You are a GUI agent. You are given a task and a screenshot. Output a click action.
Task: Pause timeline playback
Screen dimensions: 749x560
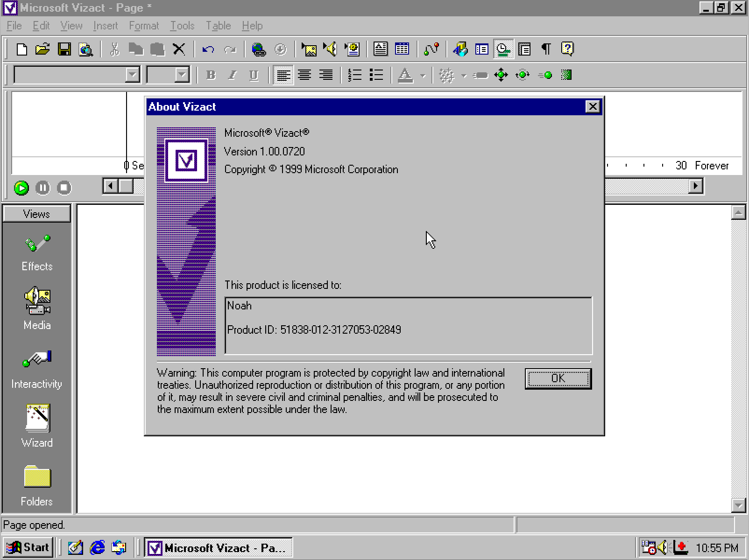(x=42, y=188)
